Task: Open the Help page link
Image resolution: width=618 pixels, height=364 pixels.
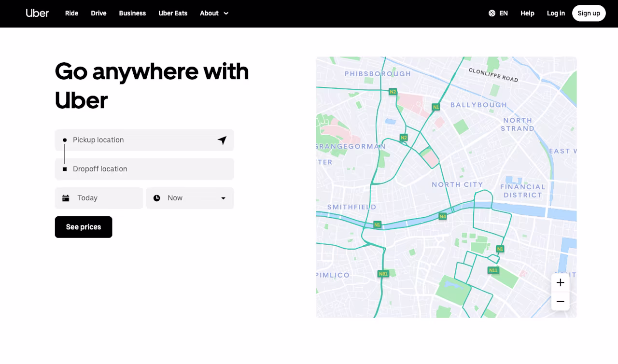Action: tap(527, 13)
